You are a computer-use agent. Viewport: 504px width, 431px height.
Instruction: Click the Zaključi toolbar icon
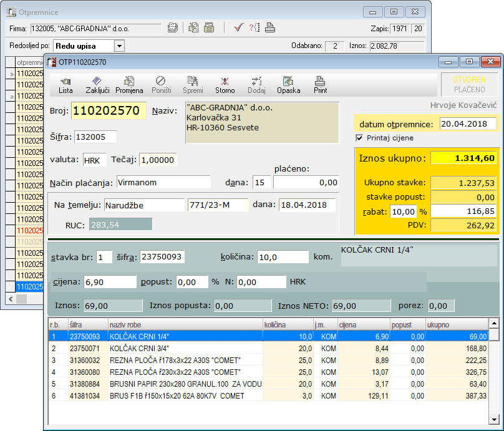tap(97, 85)
